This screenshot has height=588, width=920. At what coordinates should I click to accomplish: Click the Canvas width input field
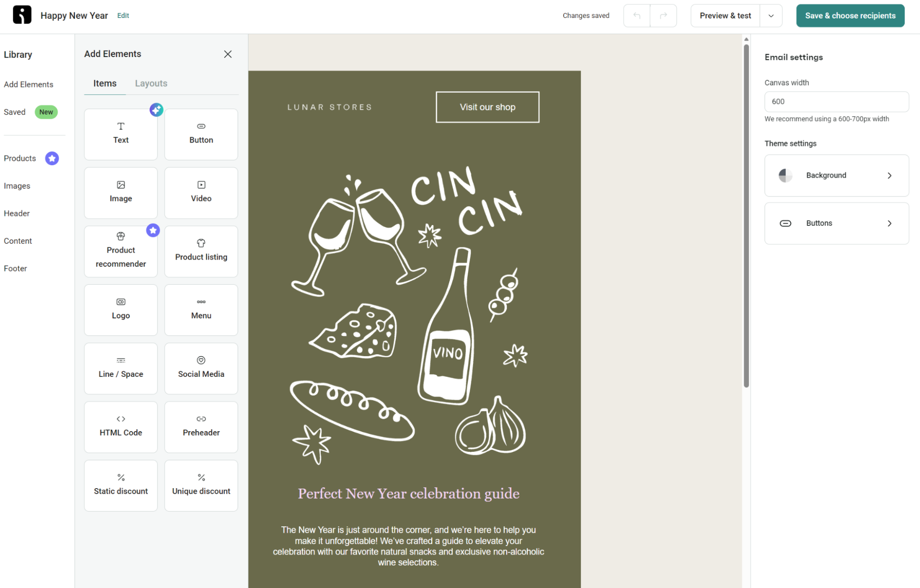point(836,101)
